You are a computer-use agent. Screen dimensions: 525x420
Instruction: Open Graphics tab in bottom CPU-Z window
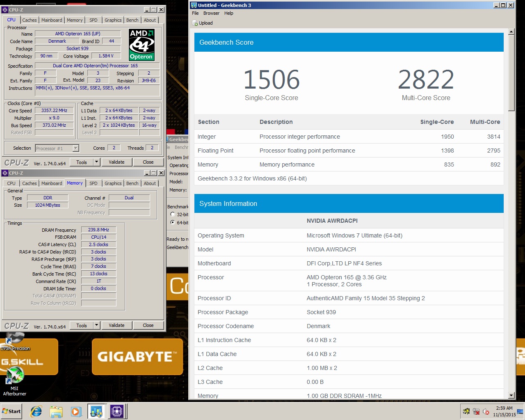(113, 183)
